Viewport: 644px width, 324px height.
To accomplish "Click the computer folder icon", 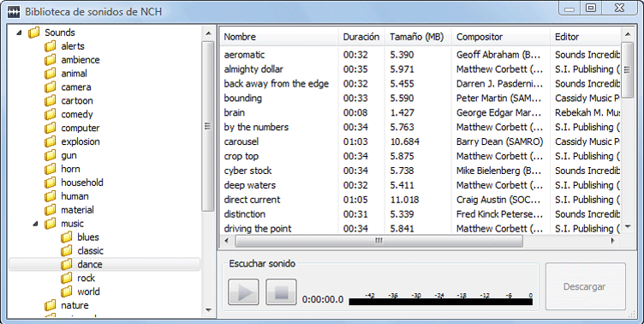I will coord(51,128).
